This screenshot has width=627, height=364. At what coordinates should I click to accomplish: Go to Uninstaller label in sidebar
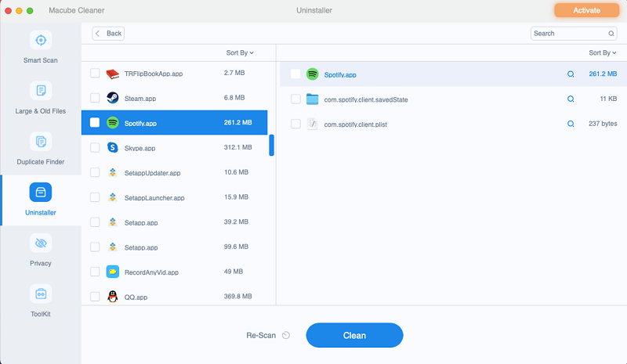[x=41, y=213]
